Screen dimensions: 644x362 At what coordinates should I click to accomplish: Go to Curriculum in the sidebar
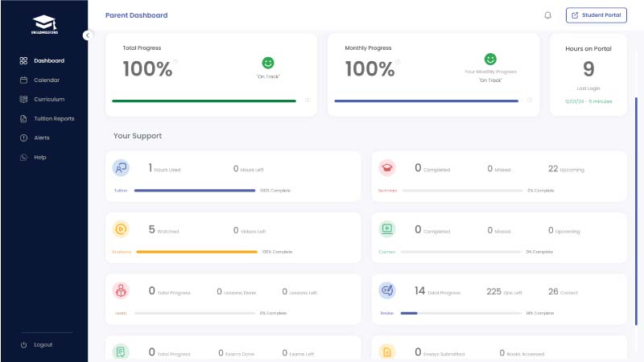44,99
